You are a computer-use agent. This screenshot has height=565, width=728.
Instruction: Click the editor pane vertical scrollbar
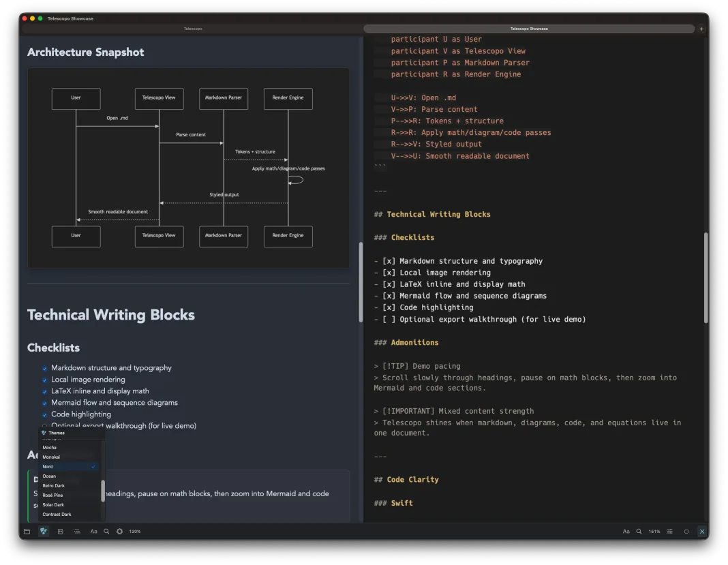(x=706, y=277)
